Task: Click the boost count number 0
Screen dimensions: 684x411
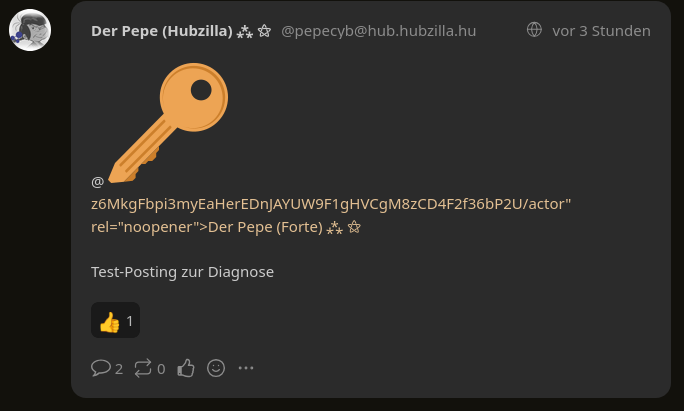Action: pyautogui.click(x=161, y=369)
